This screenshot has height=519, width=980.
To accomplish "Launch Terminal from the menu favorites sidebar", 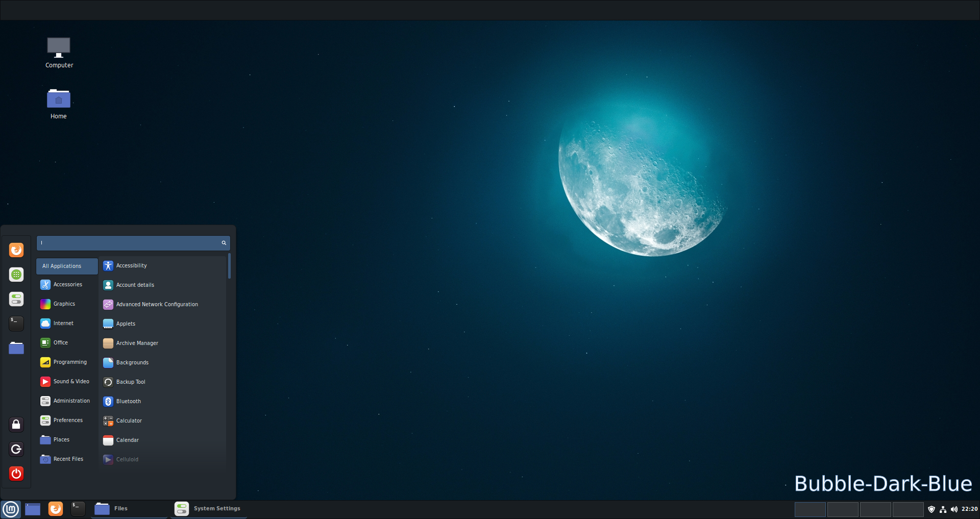I will pos(16,323).
